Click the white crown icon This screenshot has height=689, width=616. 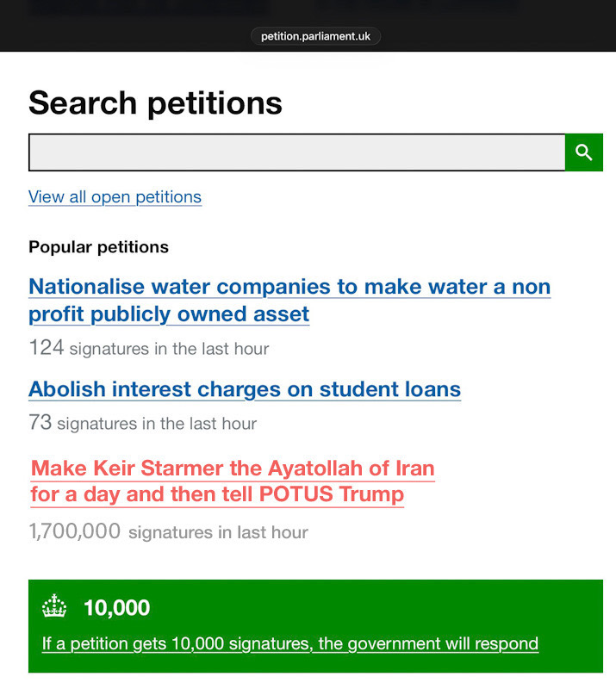[x=54, y=607]
